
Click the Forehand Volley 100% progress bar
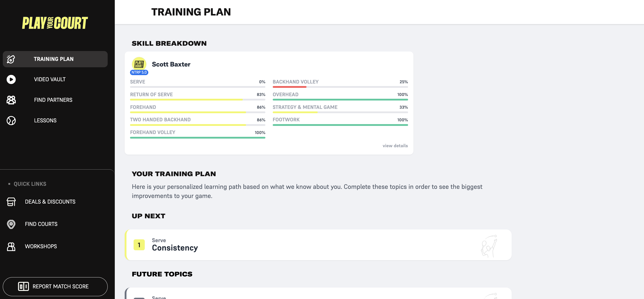198,138
